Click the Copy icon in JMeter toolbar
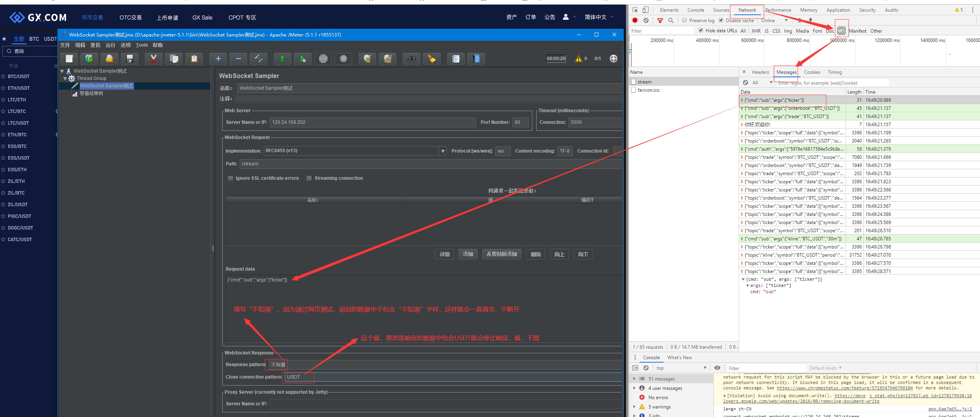 (174, 59)
